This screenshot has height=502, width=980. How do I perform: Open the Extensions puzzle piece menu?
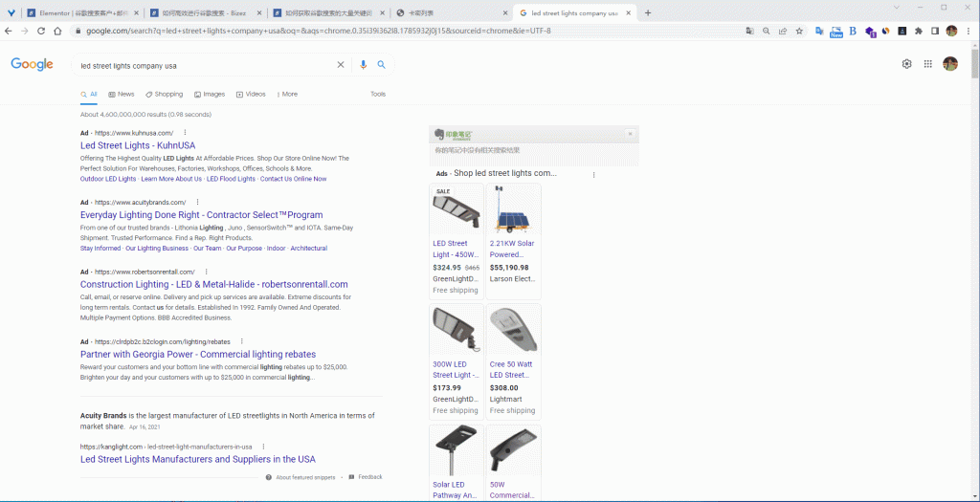918,31
